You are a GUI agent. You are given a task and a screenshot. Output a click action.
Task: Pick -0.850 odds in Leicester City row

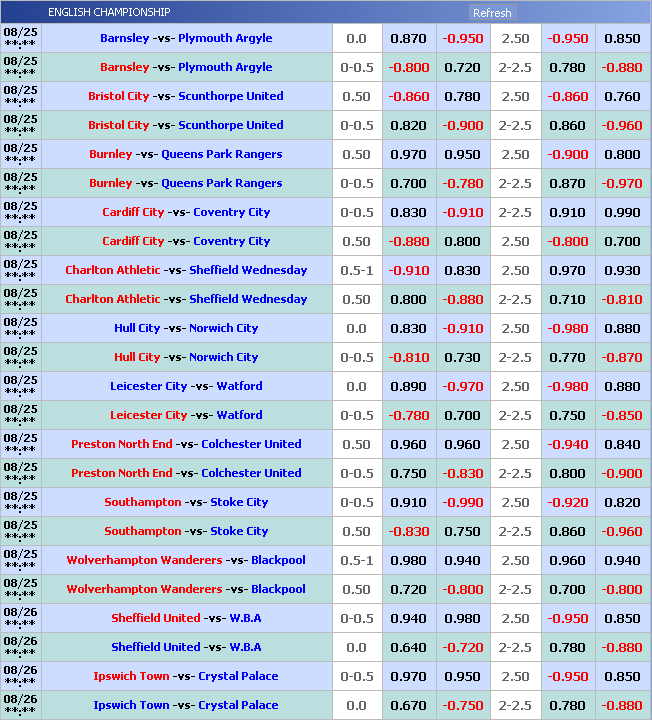[x=622, y=416]
